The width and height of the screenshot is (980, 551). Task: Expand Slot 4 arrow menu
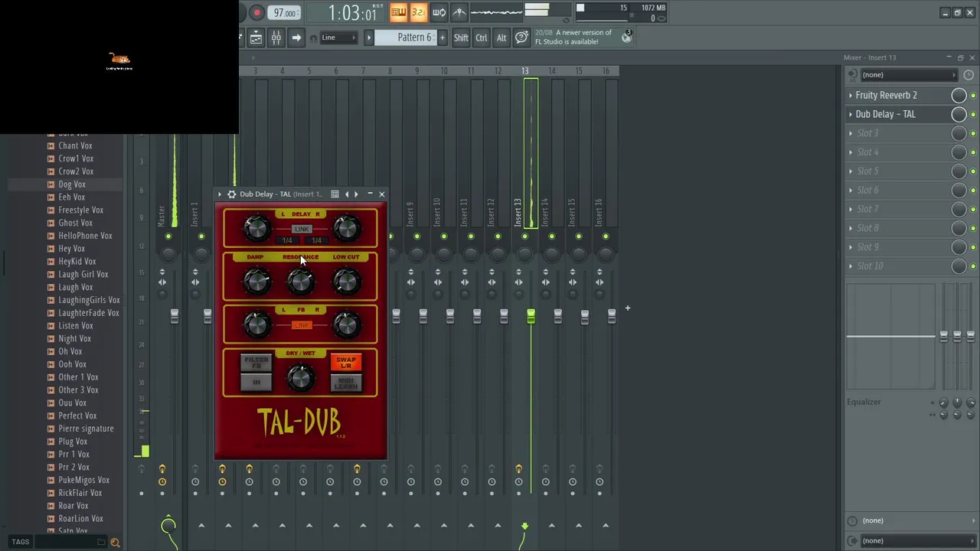pyautogui.click(x=851, y=152)
